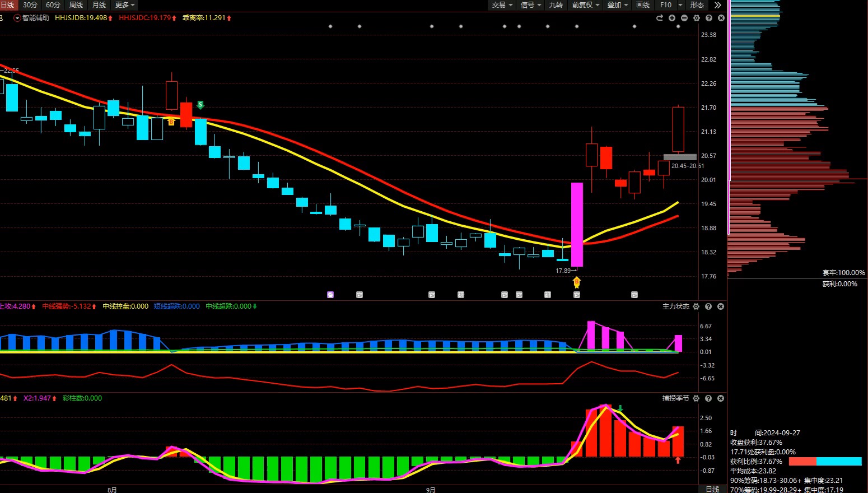
Task: Click the 主力状态 indicator title
Action: click(x=676, y=306)
